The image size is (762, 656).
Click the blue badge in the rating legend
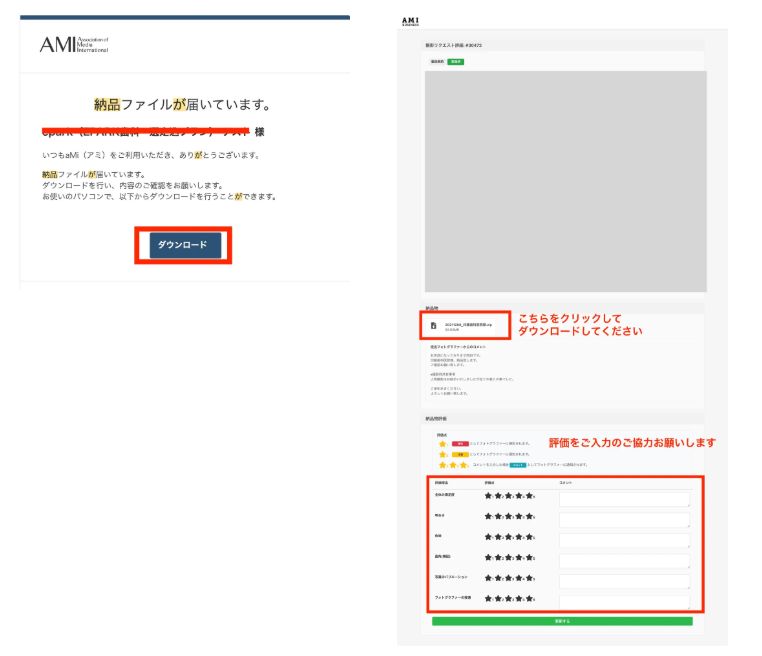pyautogui.click(x=518, y=465)
